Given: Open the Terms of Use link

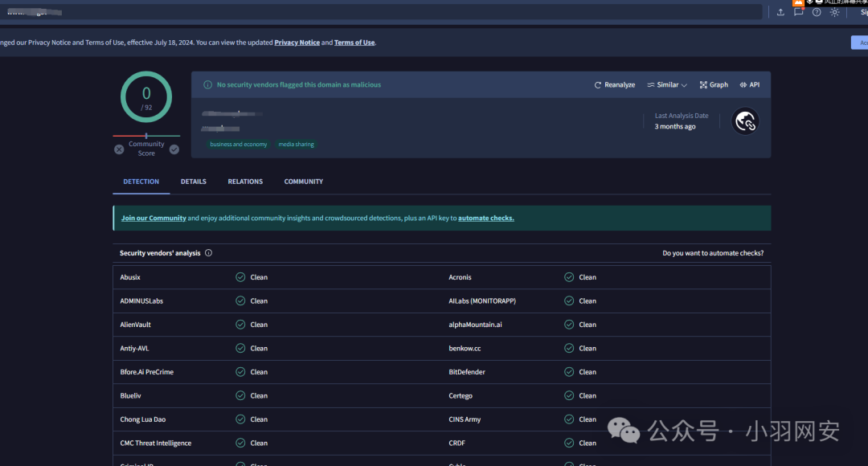Looking at the screenshot, I should pos(354,42).
